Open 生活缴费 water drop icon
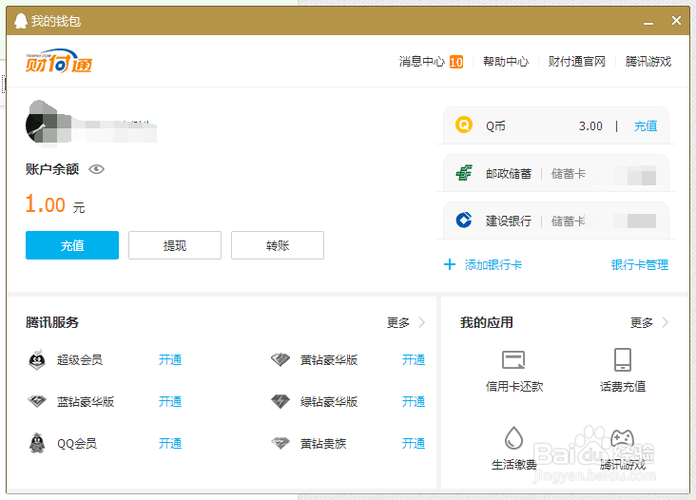Viewport: 696px width, 500px height. click(514, 438)
